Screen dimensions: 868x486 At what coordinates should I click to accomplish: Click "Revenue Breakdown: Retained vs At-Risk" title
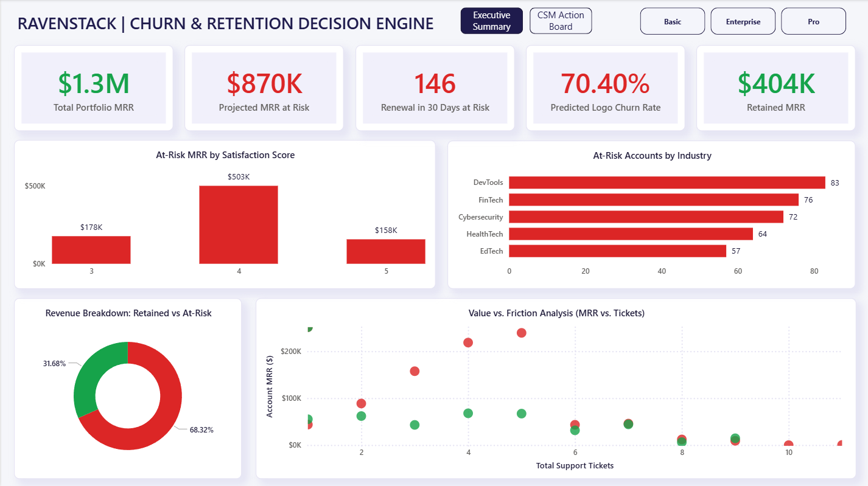128,313
